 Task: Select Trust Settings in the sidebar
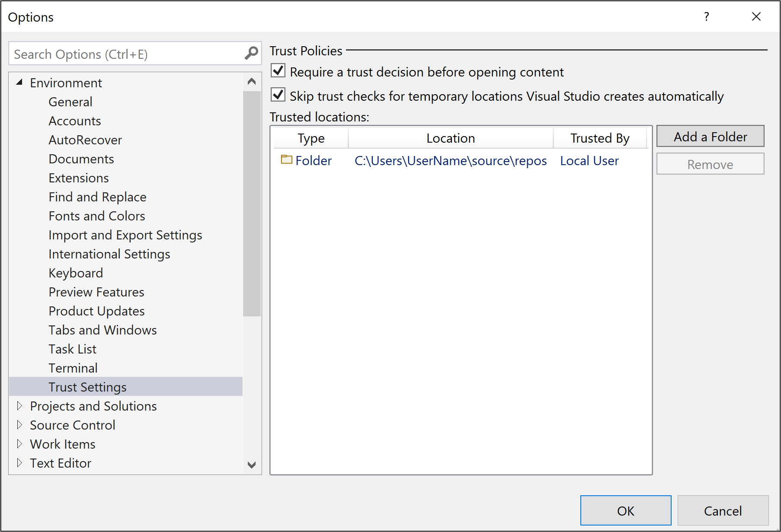[87, 386]
